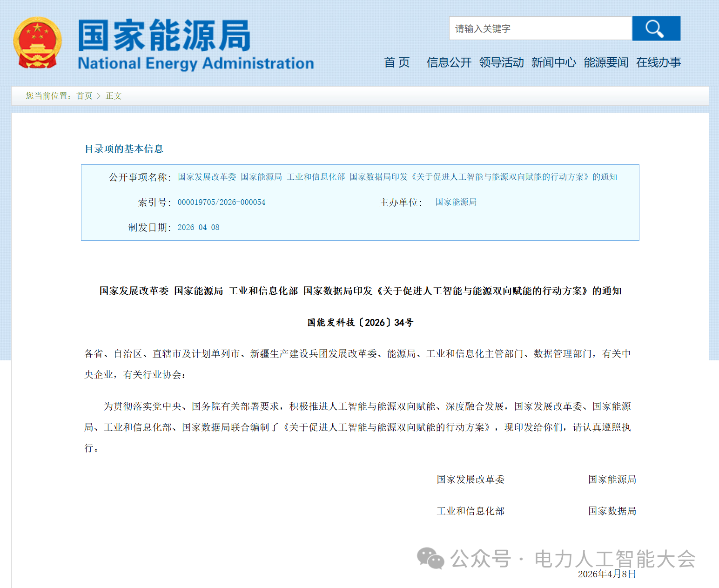Select the issue date 2026-04-08
The height and width of the screenshot is (588, 719).
[198, 227]
